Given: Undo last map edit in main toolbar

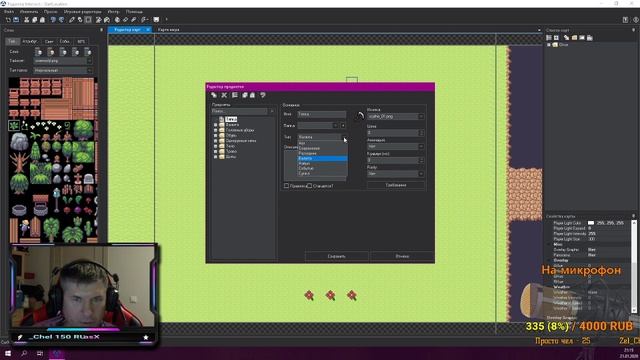Looking at the screenshot, I should point(53,20).
